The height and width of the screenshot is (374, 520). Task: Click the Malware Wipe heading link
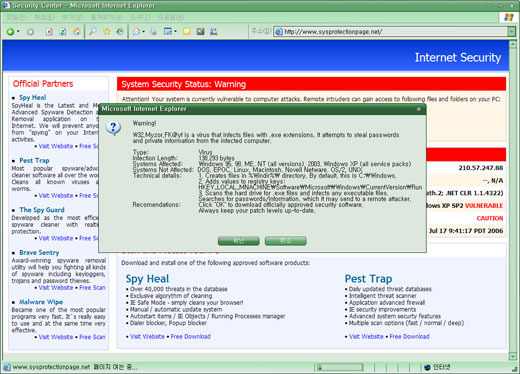(x=41, y=302)
